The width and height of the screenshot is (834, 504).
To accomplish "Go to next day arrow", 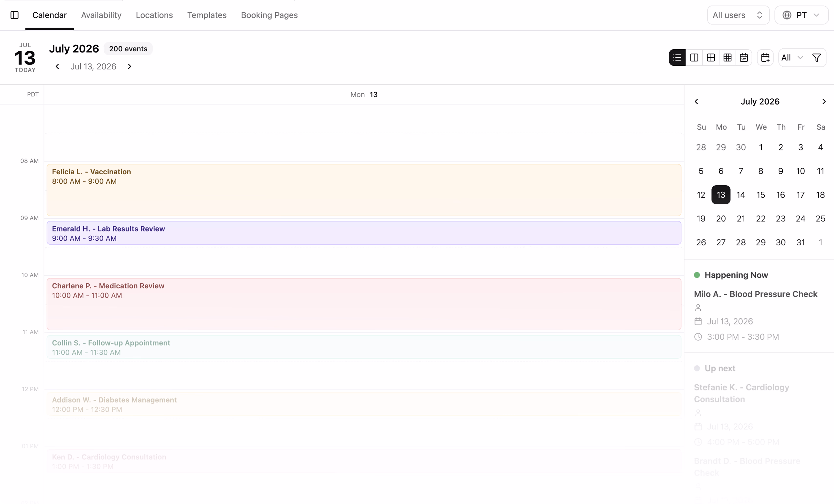I will [x=129, y=67].
